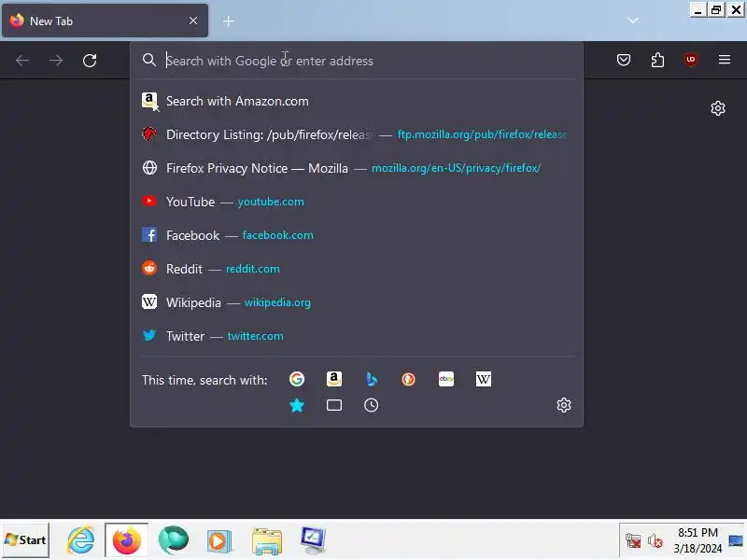Search bookmarks with the star icon

pos(297,405)
